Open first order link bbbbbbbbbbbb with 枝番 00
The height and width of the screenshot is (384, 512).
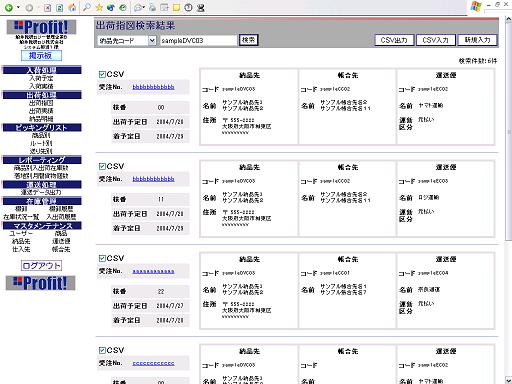pos(153,87)
